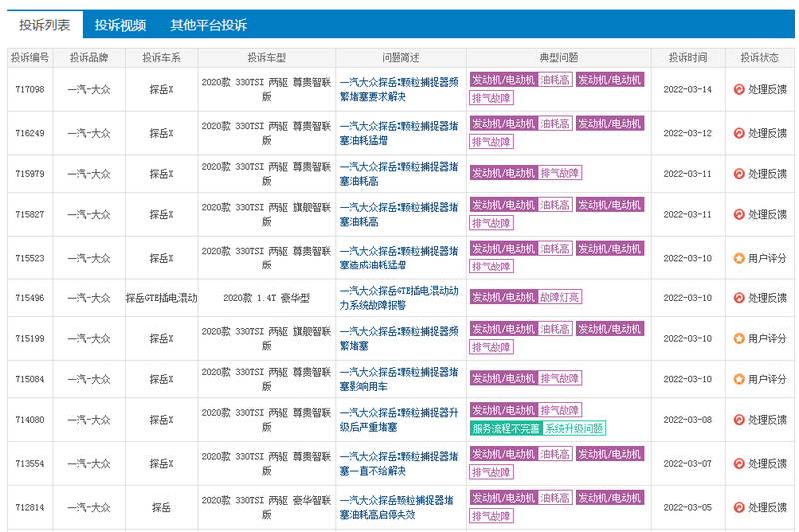Image resolution: width=799 pixels, height=532 pixels.
Task: Click the 系统升级问题 tag
Action: 574,428
